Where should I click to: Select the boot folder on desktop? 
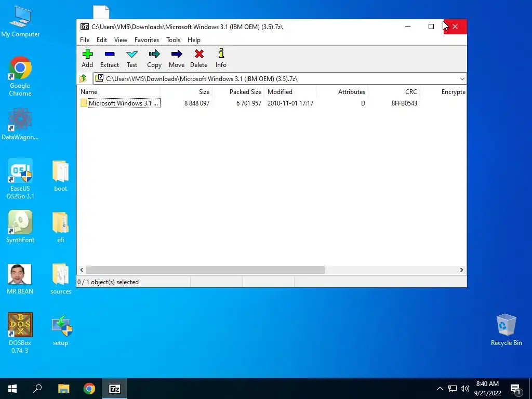pos(61,176)
